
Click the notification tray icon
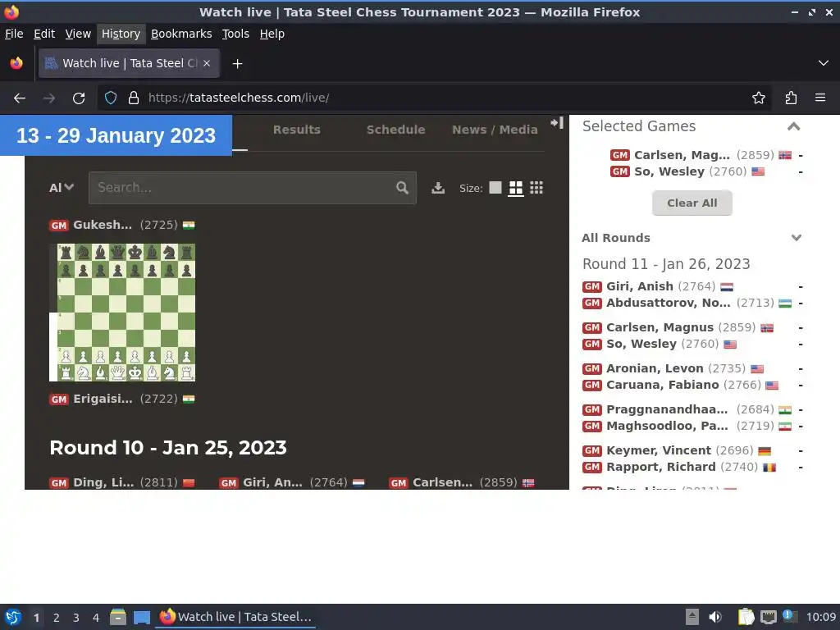(x=789, y=616)
